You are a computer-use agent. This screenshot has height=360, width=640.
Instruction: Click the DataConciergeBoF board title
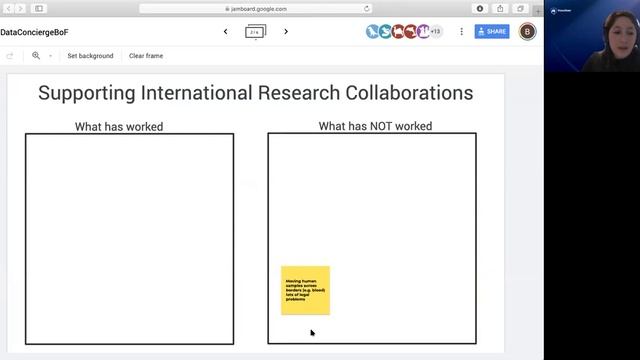[34, 32]
